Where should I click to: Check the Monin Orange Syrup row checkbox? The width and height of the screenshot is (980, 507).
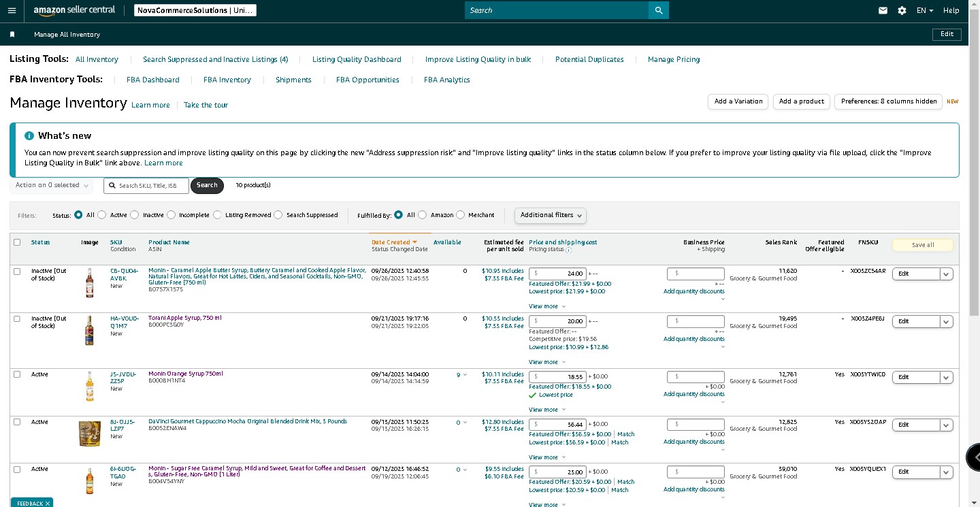coord(17,374)
